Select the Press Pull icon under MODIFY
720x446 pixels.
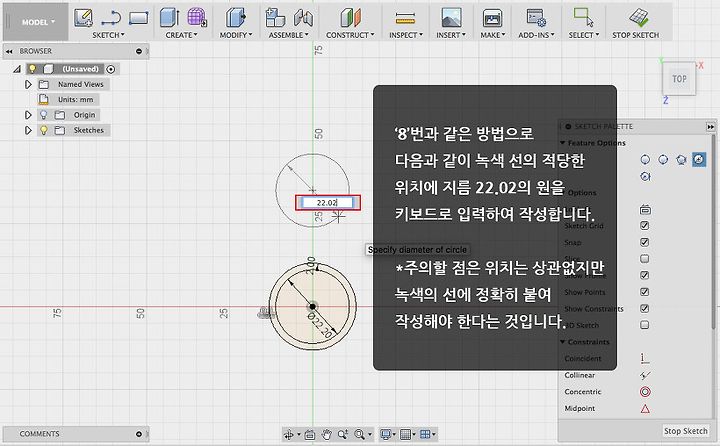(x=236, y=18)
